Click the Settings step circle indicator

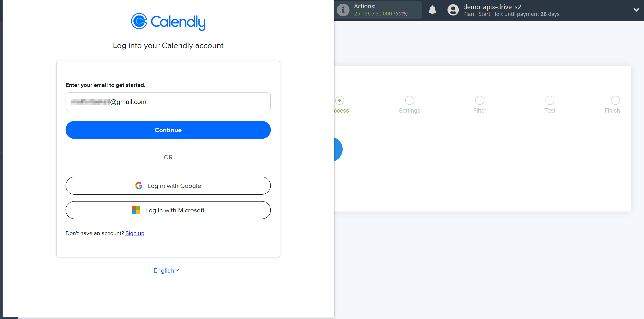(409, 100)
